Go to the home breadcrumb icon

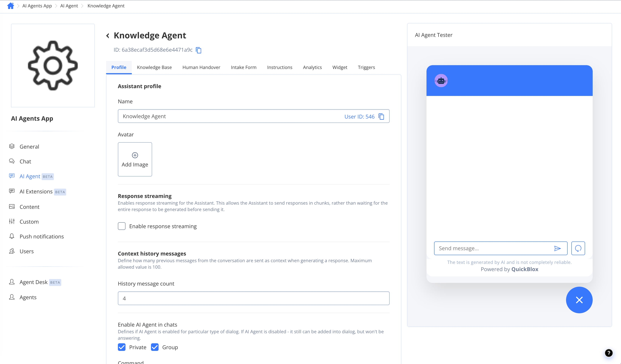click(11, 6)
